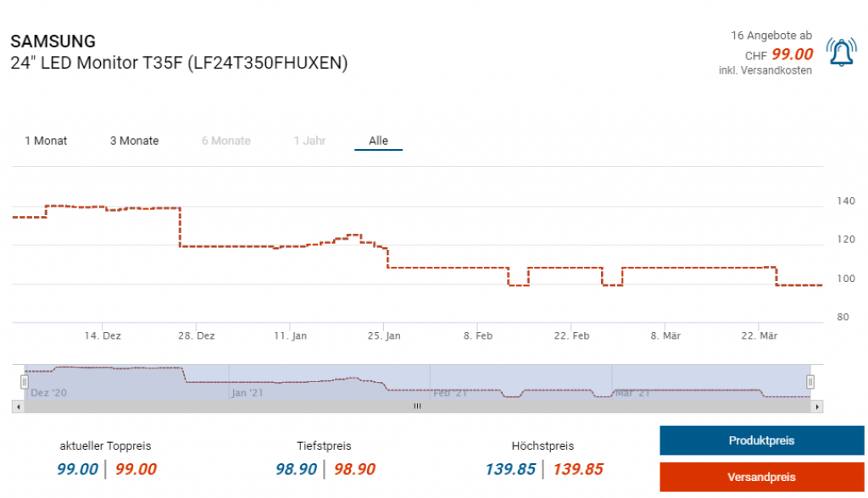Screen dimensions: 868x498
Task: Click the price alert bell icon
Action: click(841, 53)
